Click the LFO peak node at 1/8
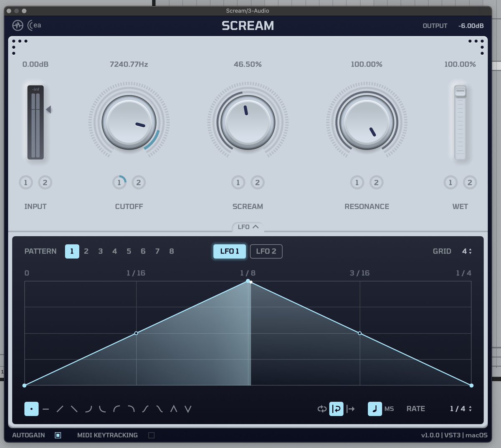This screenshot has height=448, width=501. [248, 281]
